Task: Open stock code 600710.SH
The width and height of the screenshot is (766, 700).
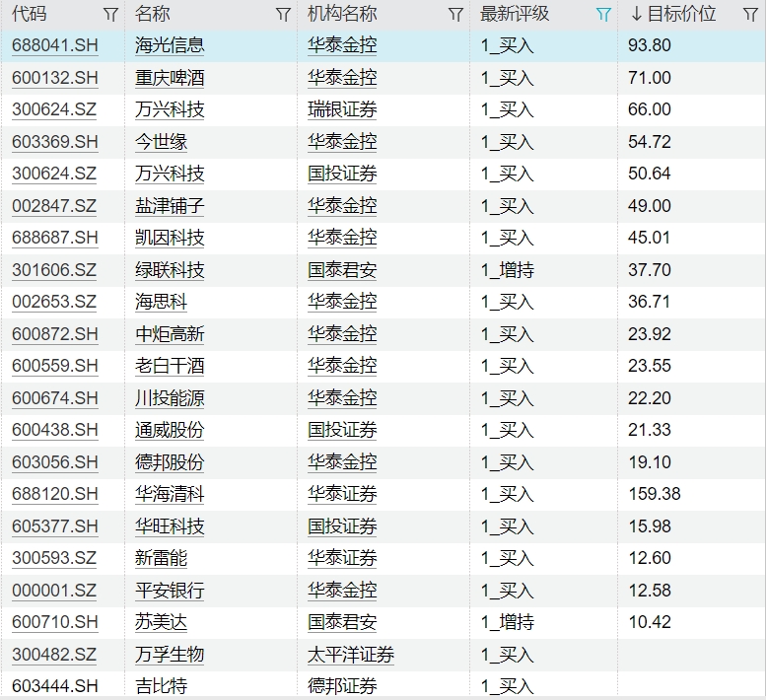Action: tap(55, 622)
